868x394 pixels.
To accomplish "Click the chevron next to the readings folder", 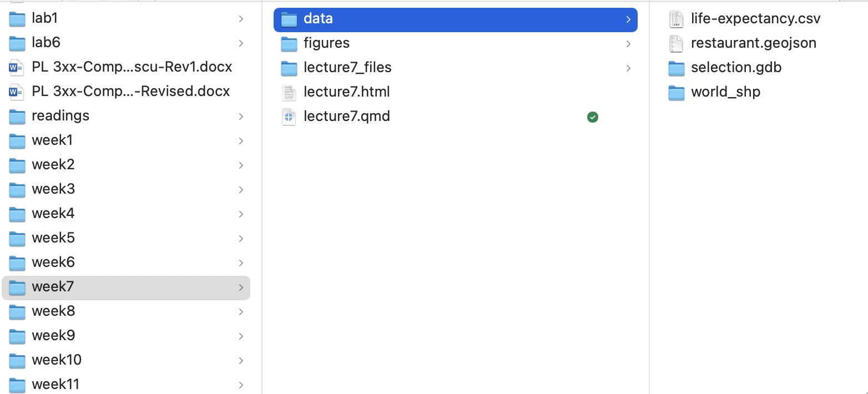I will 241,117.
